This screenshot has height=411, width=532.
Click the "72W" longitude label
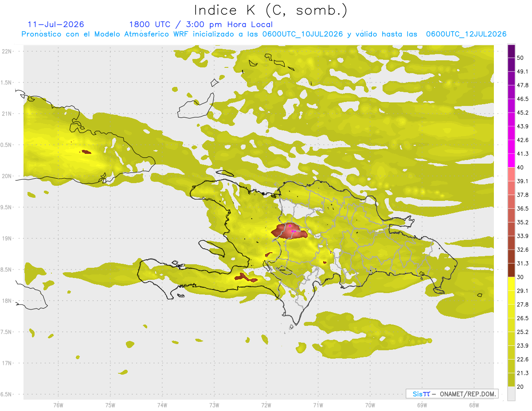pos(266,405)
